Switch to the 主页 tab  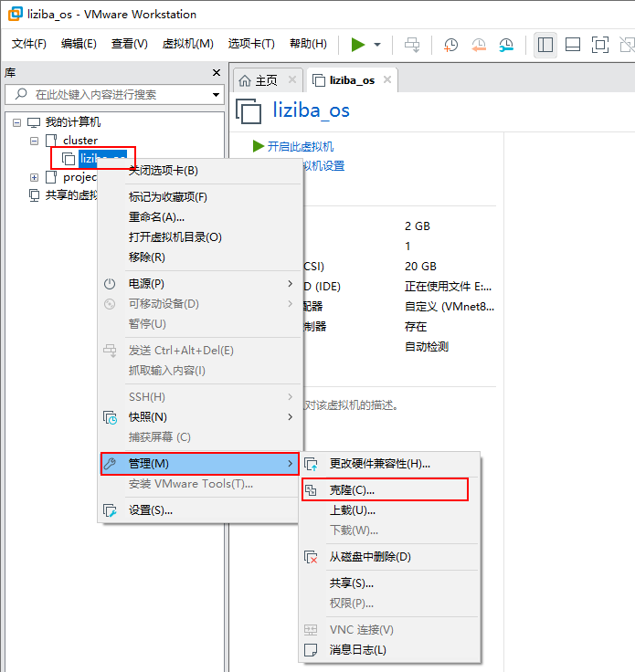(x=266, y=80)
